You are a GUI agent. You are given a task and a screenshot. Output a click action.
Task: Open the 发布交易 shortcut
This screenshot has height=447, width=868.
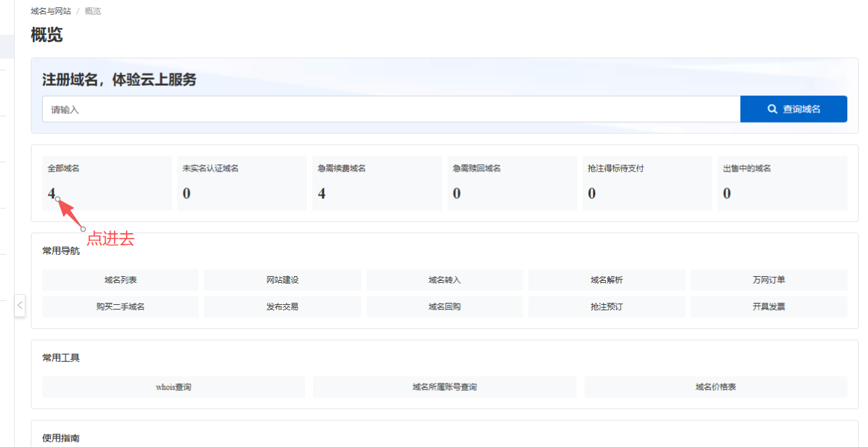pyautogui.click(x=282, y=307)
